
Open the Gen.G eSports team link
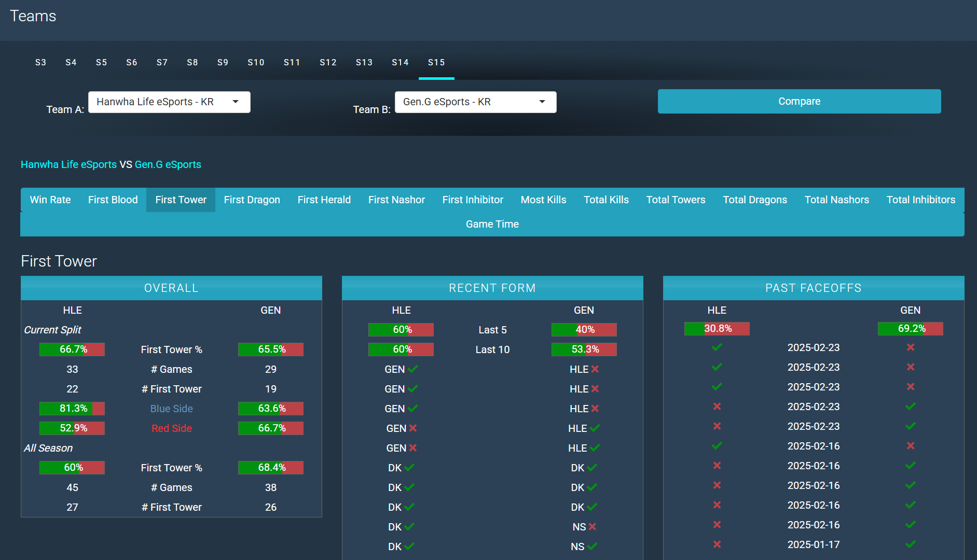coord(168,164)
